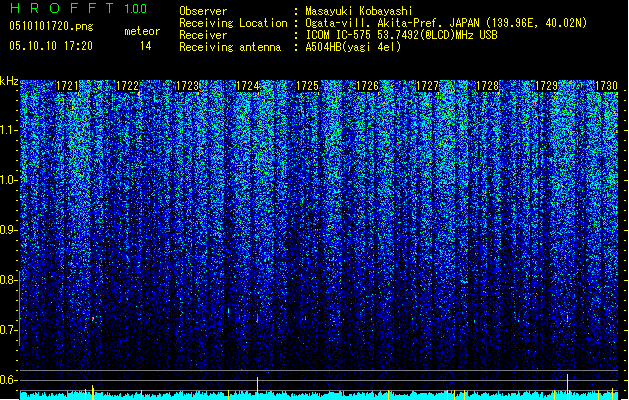Select the filename 0510101720.png
629x400 pixels.
51,27
